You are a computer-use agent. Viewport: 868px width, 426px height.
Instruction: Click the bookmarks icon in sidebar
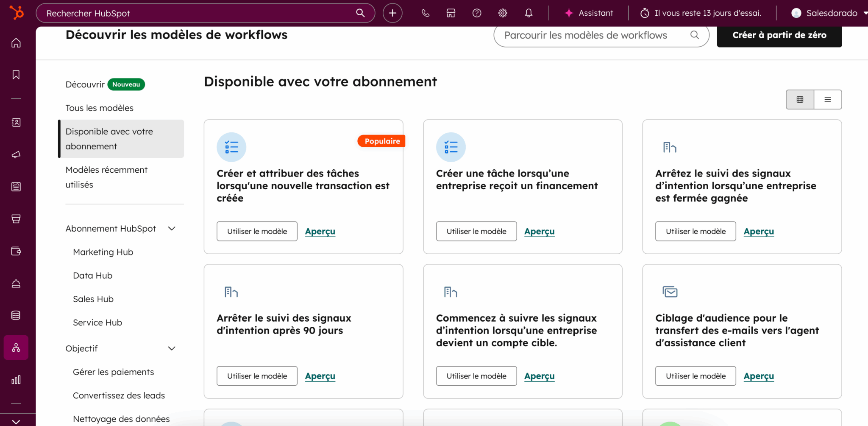pyautogui.click(x=16, y=75)
